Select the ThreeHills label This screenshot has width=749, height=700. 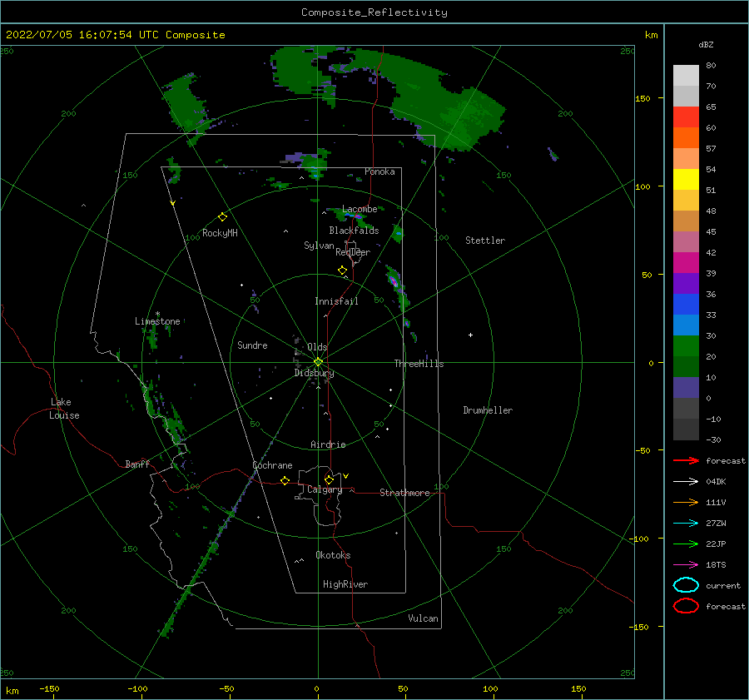click(419, 364)
